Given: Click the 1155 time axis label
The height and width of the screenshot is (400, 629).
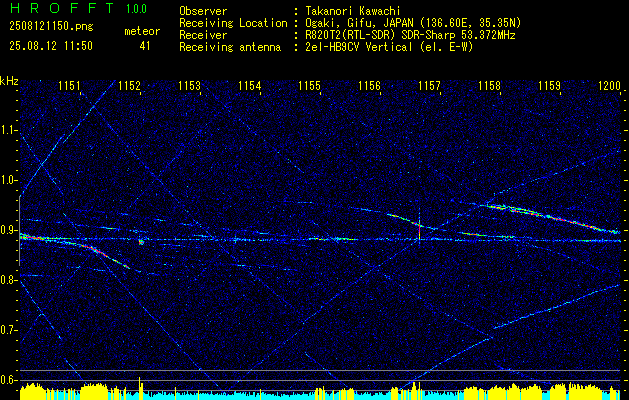Looking at the screenshot, I should pos(310,85).
